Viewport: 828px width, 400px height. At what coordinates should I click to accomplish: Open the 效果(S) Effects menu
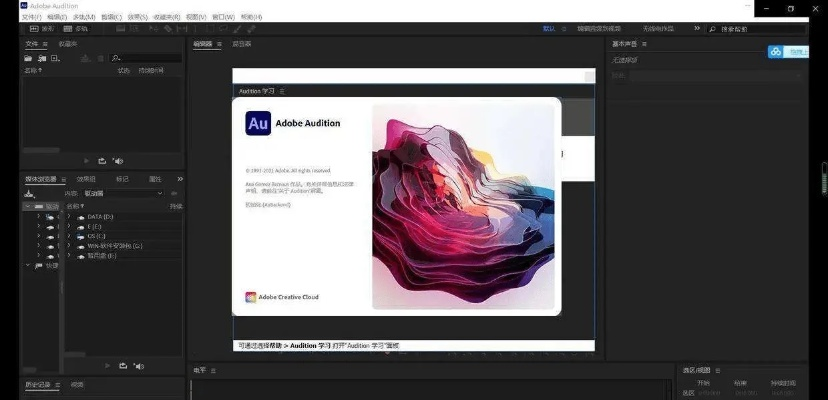click(x=136, y=17)
